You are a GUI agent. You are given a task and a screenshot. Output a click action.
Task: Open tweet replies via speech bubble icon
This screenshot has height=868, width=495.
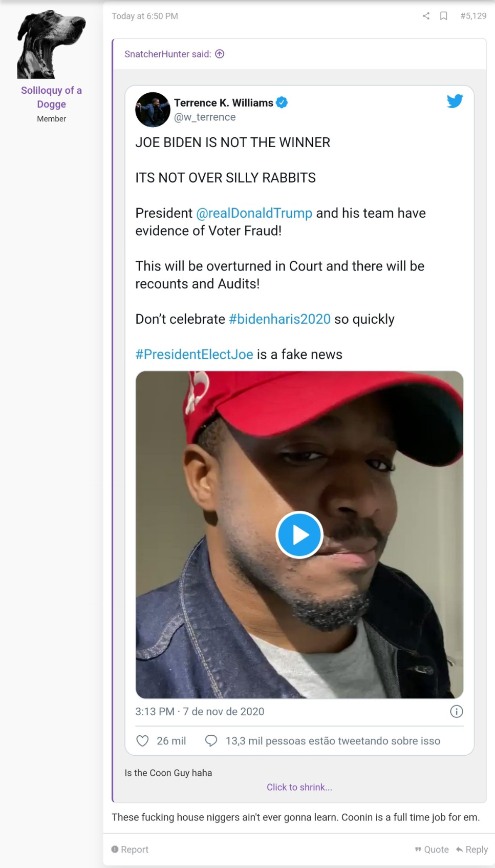211,741
